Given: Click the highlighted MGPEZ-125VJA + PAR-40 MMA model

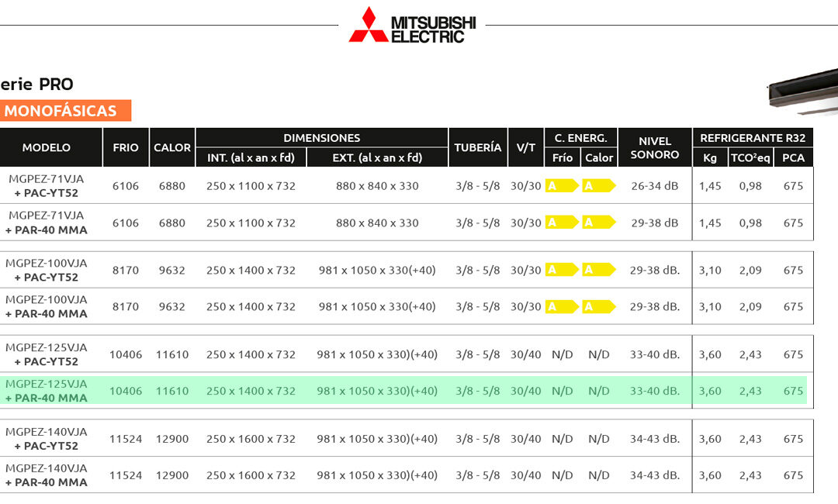Looking at the screenshot, I should click(47, 391).
